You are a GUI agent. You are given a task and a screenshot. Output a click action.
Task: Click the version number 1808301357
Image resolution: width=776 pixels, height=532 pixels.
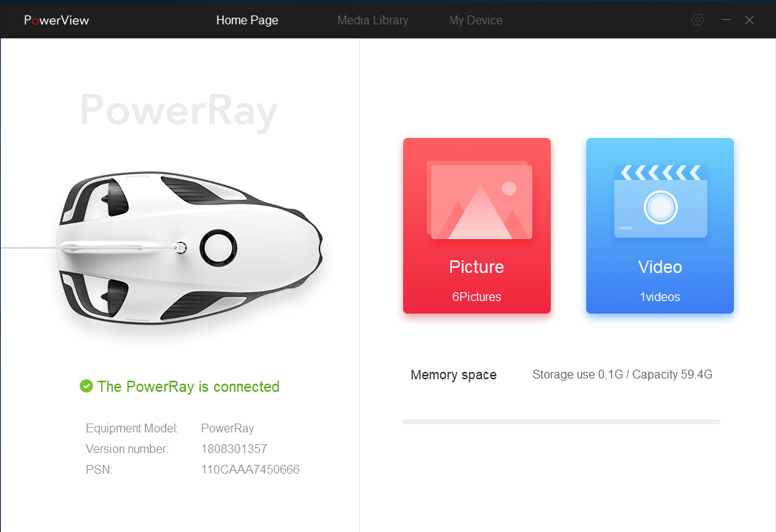tap(233, 449)
